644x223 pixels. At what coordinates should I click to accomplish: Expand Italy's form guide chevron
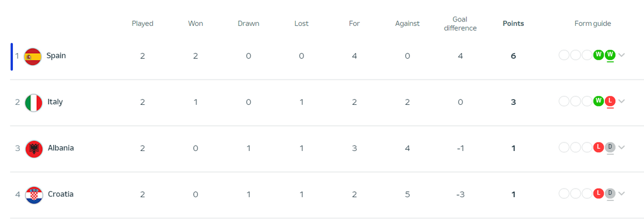pyautogui.click(x=621, y=102)
